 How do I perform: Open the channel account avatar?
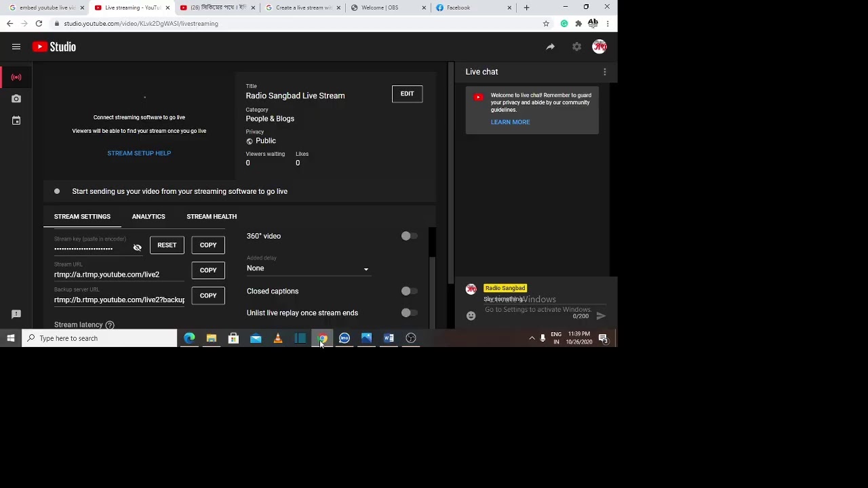(x=599, y=47)
